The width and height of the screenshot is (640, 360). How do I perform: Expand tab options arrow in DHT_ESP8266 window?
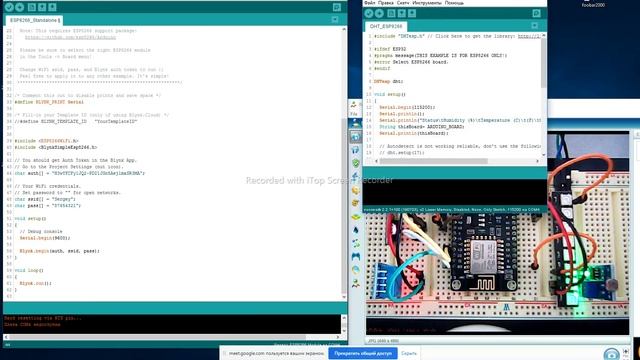point(534,26)
